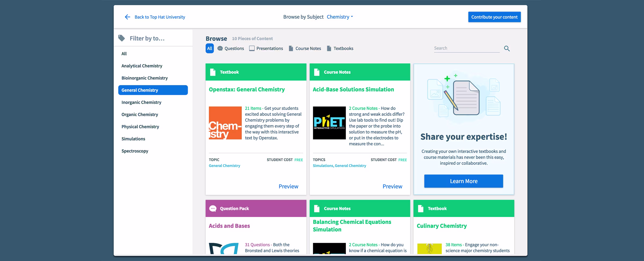Viewport: 644px width, 261px height.
Task: Select General Chemistry topic in sidebar
Action: (x=153, y=90)
